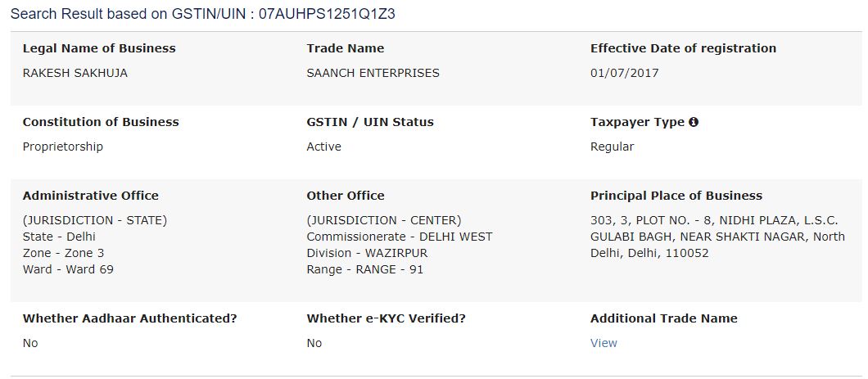Open the Additional Trade Name View link
Viewport: 868px width, 379px height.
tap(604, 343)
